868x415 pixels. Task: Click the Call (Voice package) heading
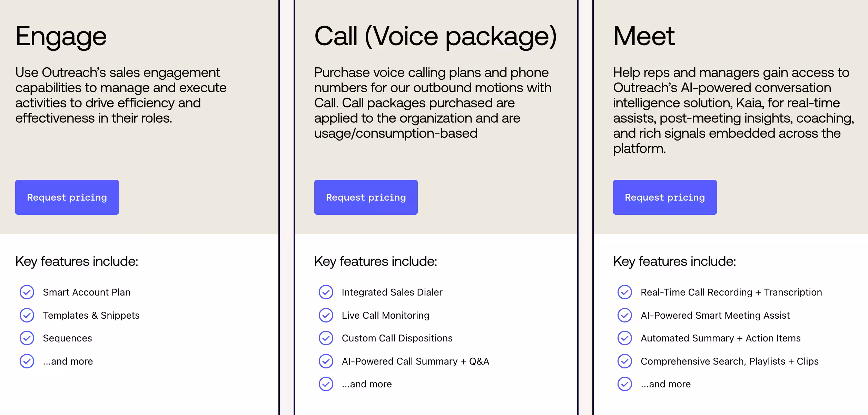(435, 37)
